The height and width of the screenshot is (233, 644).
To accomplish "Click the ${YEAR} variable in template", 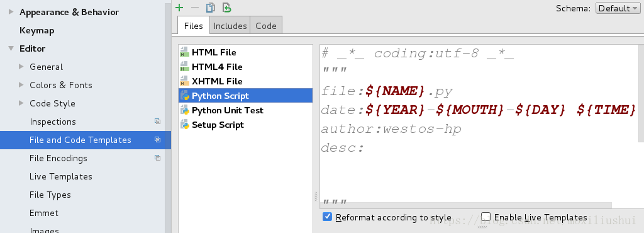I will pyautogui.click(x=395, y=110).
